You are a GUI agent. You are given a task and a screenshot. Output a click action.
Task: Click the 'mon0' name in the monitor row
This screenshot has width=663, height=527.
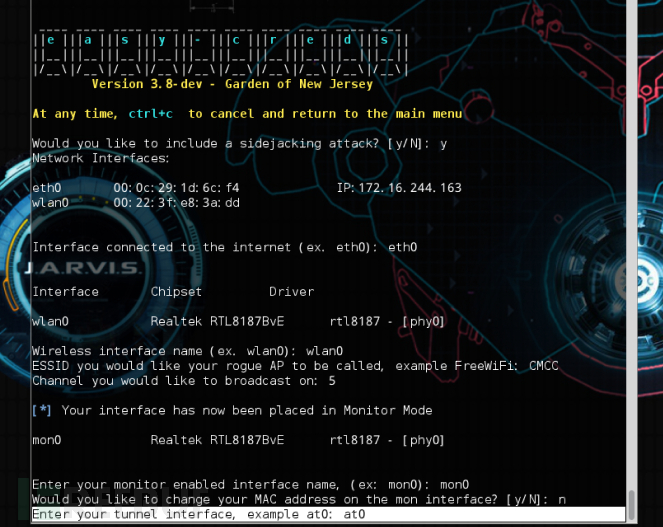pos(47,440)
